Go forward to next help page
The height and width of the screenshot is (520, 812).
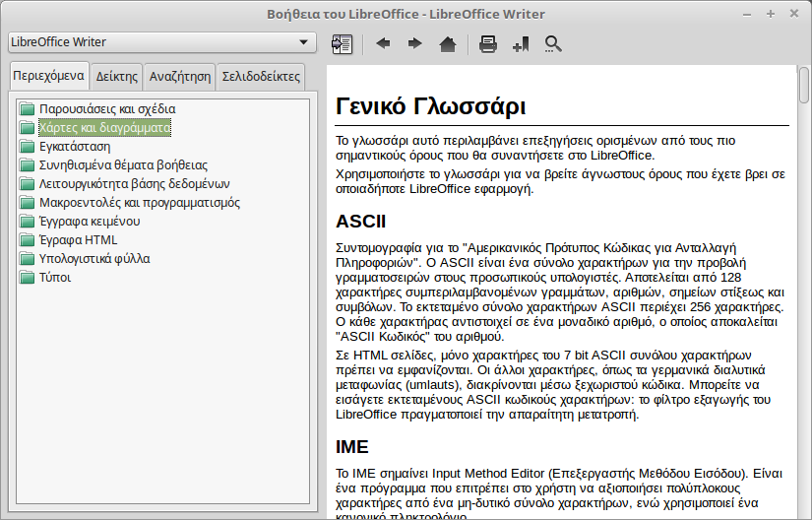pyautogui.click(x=414, y=43)
